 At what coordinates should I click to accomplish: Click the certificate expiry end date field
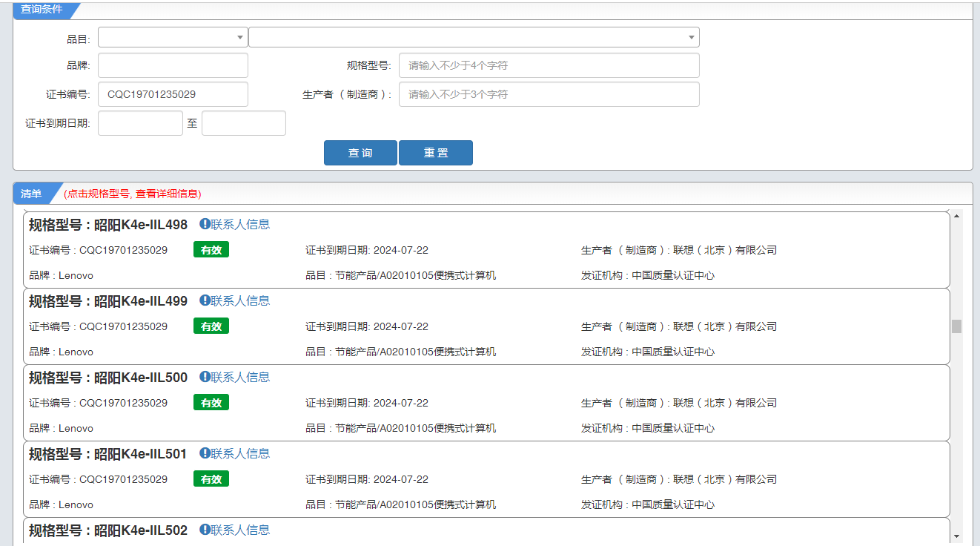pos(244,123)
